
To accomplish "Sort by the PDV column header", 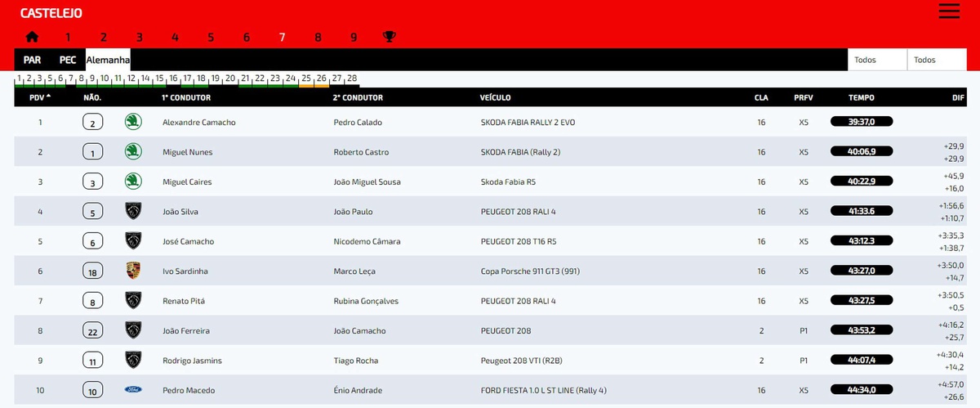I will (x=39, y=97).
